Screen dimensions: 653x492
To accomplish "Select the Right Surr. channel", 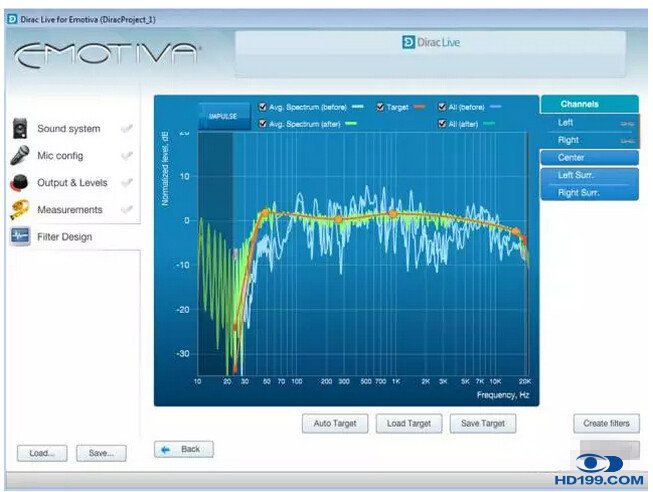I will click(589, 192).
